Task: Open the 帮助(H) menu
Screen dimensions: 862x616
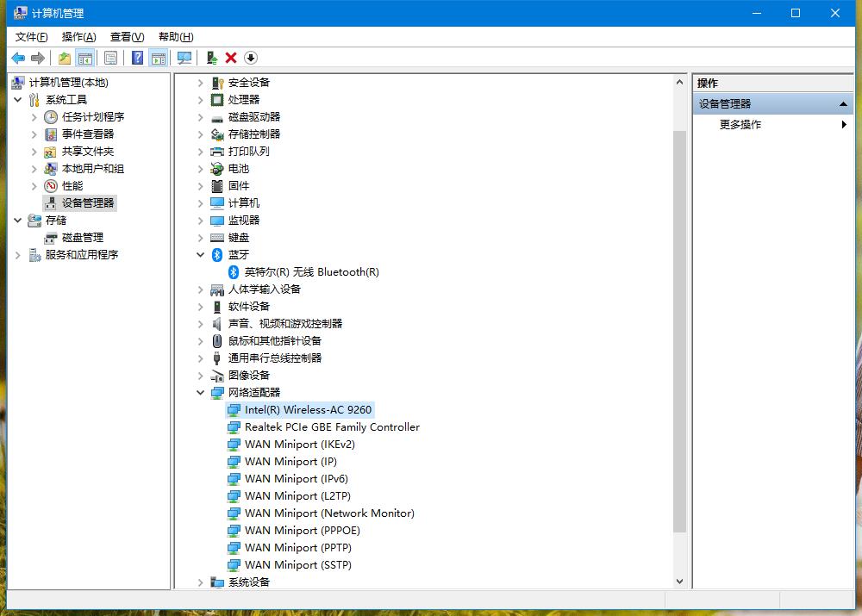Action: [176, 37]
